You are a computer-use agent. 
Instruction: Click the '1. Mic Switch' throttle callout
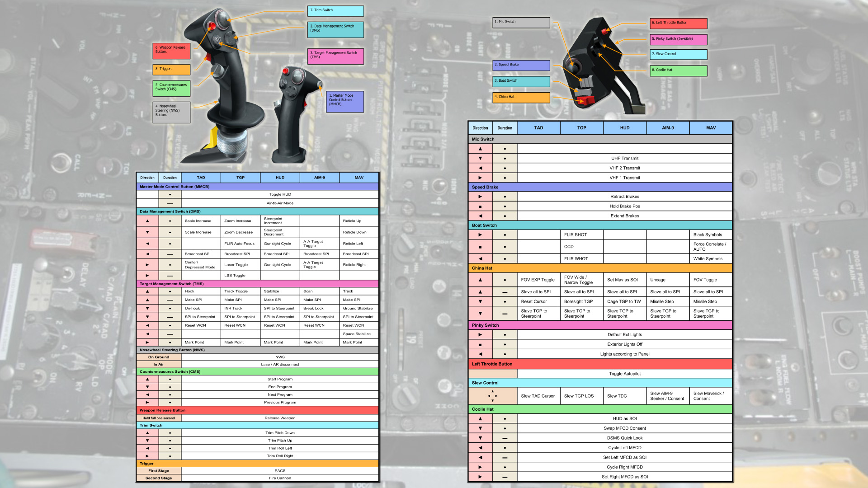pos(521,23)
